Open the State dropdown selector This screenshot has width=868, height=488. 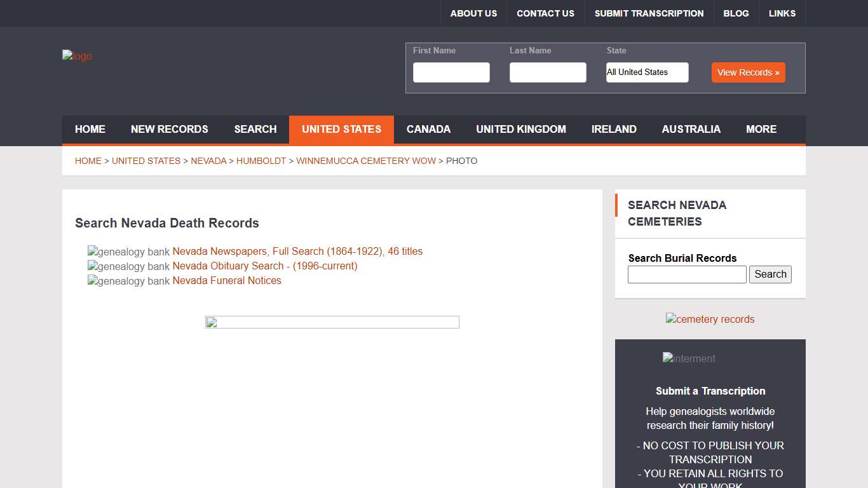(647, 72)
